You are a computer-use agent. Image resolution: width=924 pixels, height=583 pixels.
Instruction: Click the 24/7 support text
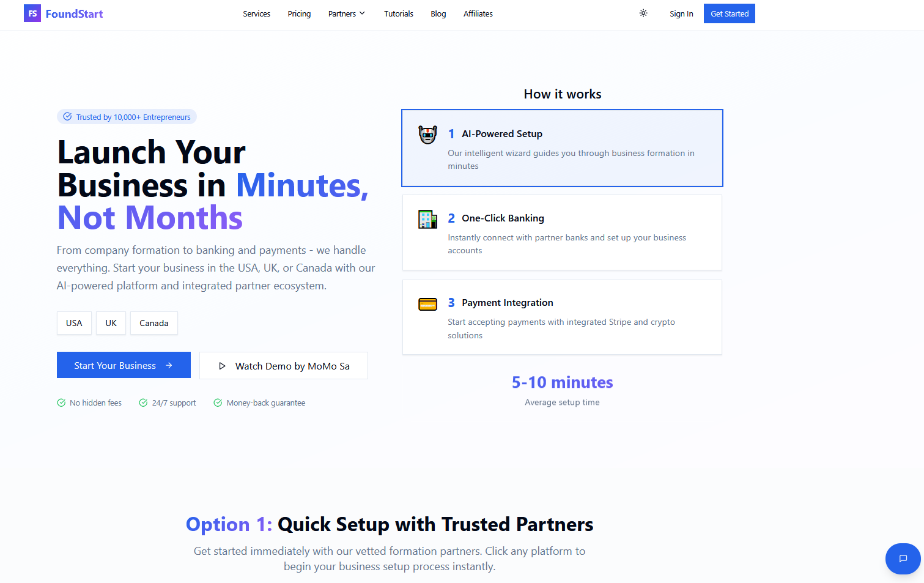pos(174,403)
